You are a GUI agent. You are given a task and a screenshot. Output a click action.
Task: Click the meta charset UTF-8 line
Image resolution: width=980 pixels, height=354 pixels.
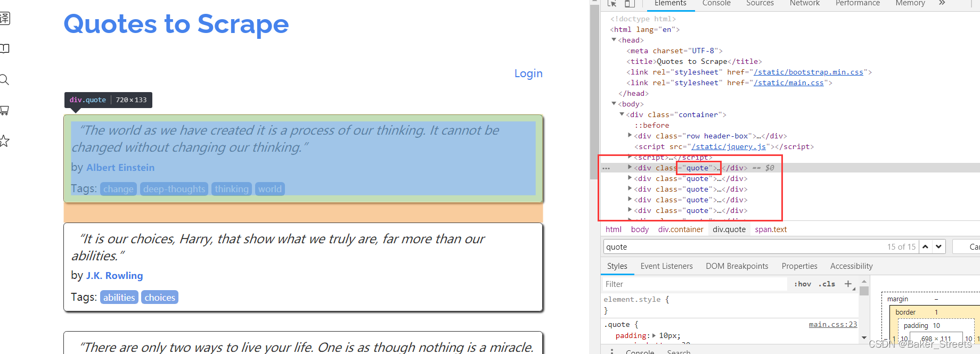[x=674, y=51]
